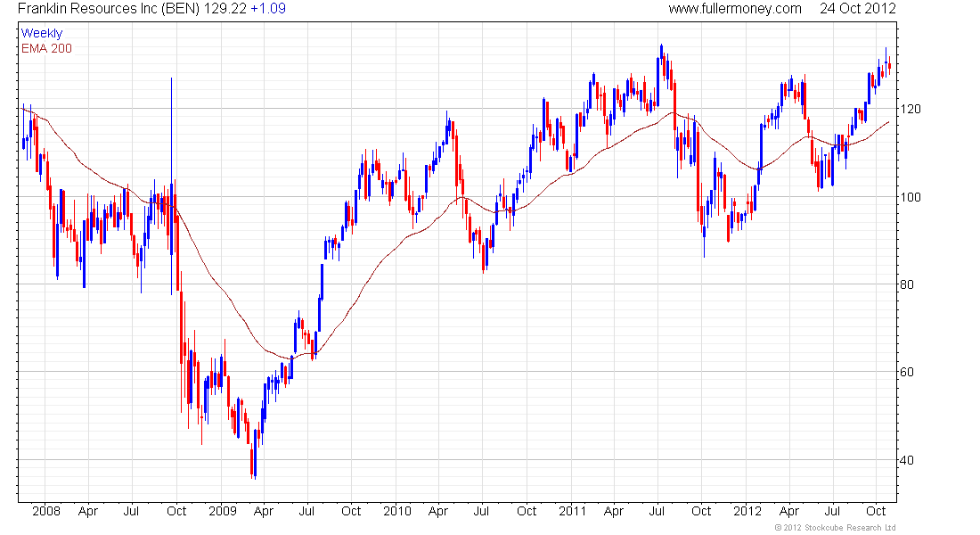The height and width of the screenshot is (535, 980).
Task: Click the date 24 Oct 2012
Action: (857, 9)
